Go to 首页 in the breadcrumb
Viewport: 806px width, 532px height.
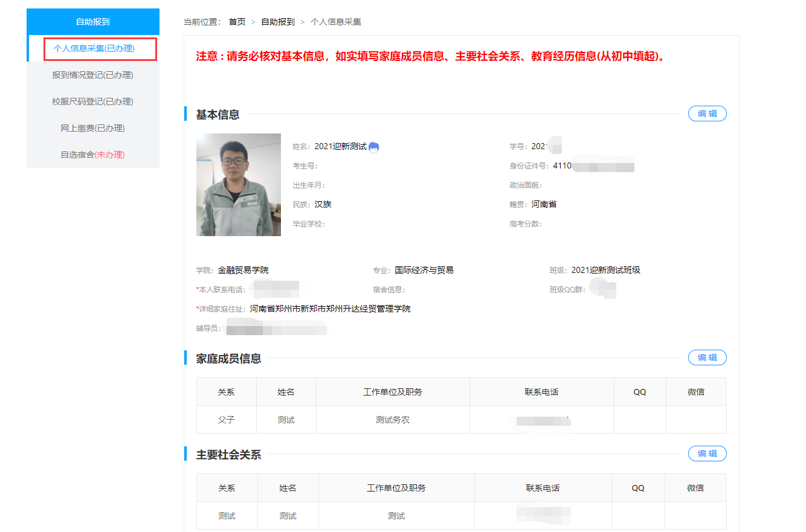[x=237, y=22]
